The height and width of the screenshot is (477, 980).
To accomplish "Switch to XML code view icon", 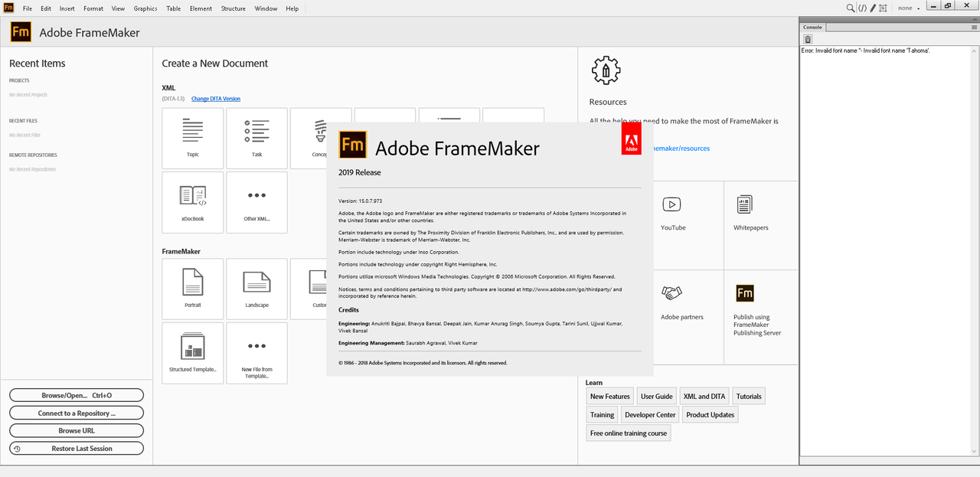I will pos(862,8).
